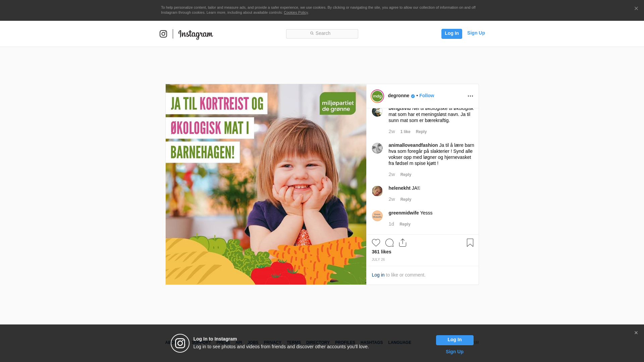The width and height of the screenshot is (644, 362).
Task: Open the three-dot more options menu
Action: [470, 96]
